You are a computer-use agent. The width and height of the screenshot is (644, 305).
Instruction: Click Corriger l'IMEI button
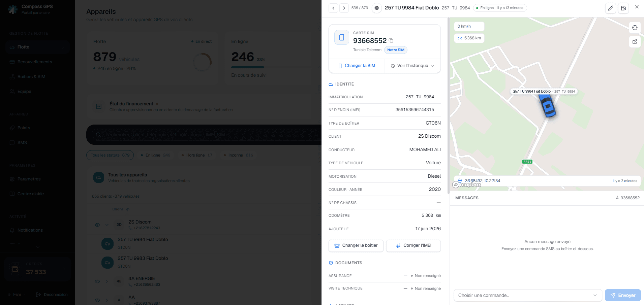pyautogui.click(x=413, y=245)
